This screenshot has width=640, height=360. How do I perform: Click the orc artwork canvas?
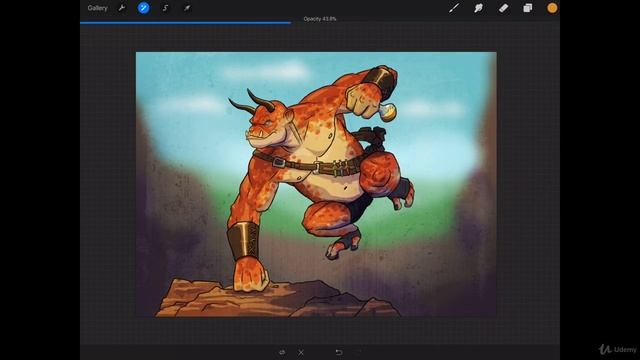pos(316,184)
